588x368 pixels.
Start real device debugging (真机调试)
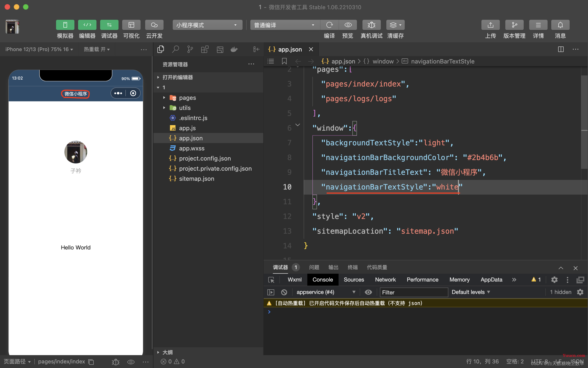point(371,25)
